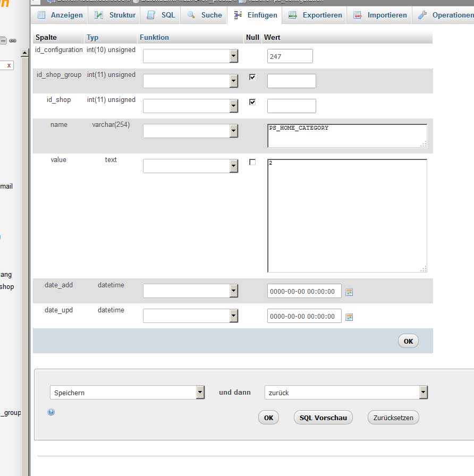474x476 pixels.
Task: Open the SQL tab
Action: coord(160,15)
